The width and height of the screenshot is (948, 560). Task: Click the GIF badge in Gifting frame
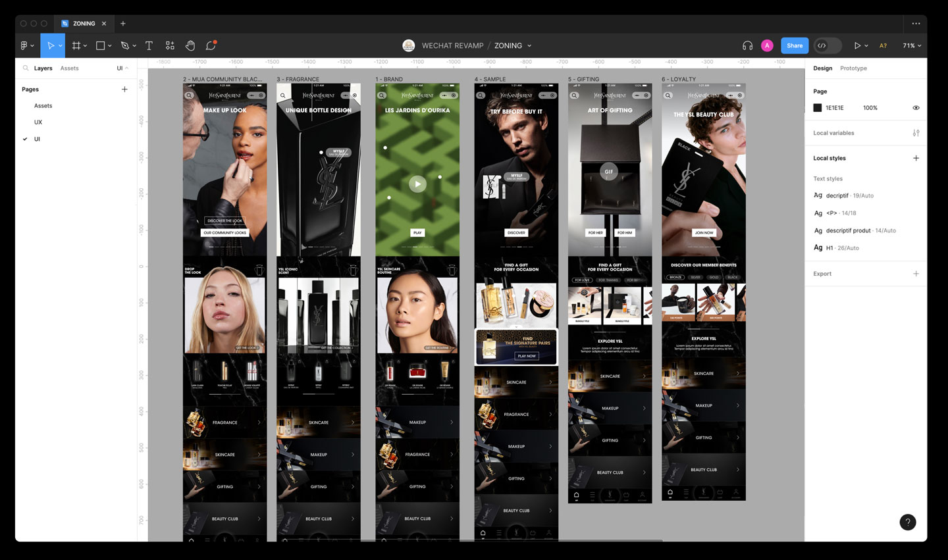pyautogui.click(x=609, y=172)
